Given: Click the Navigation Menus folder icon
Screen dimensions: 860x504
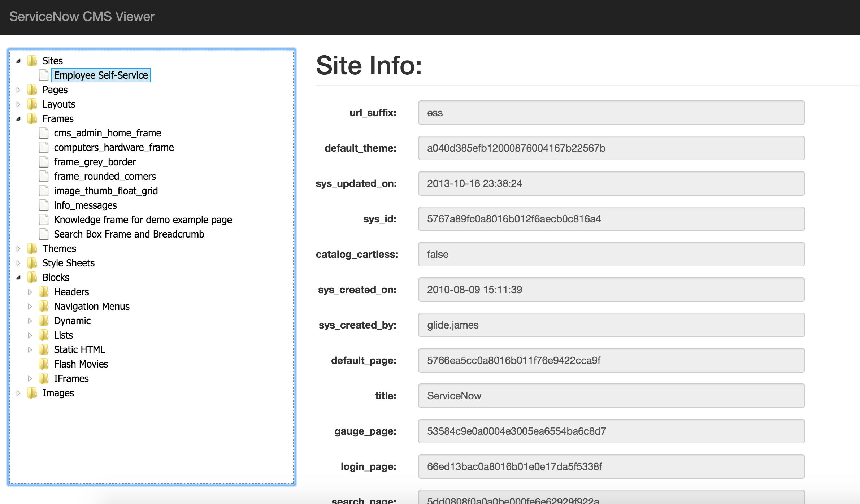Looking at the screenshot, I should pos(44,306).
